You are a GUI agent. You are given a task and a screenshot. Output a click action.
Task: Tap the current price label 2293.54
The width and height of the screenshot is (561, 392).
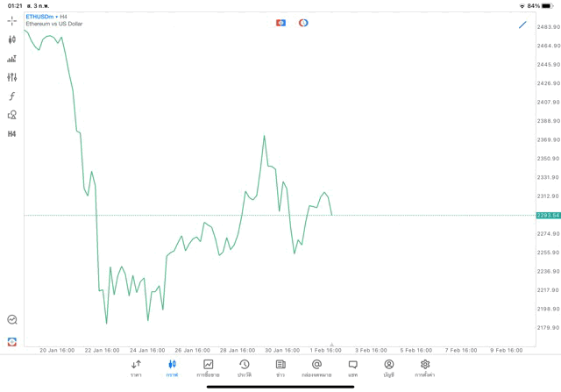(548, 215)
